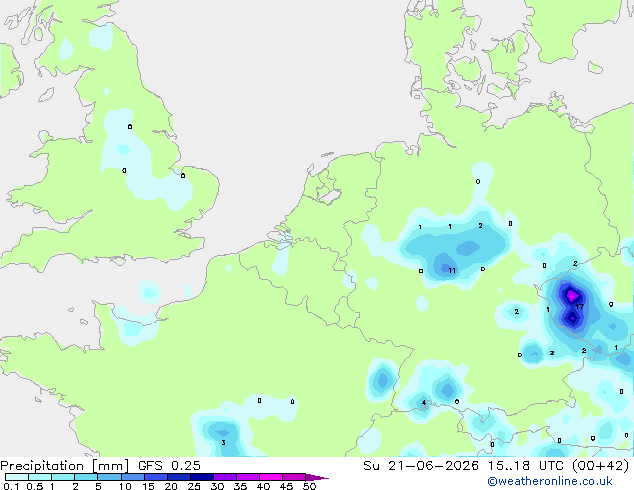This screenshot has height=490, width=634.
Task: Click the legend label "0.1"
Action: tap(11, 486)
